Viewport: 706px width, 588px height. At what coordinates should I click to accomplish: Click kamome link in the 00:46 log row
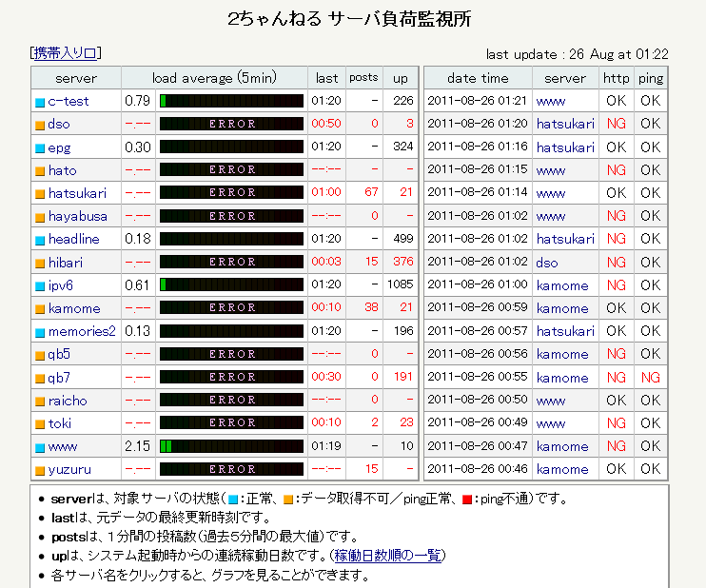(562, 470)
